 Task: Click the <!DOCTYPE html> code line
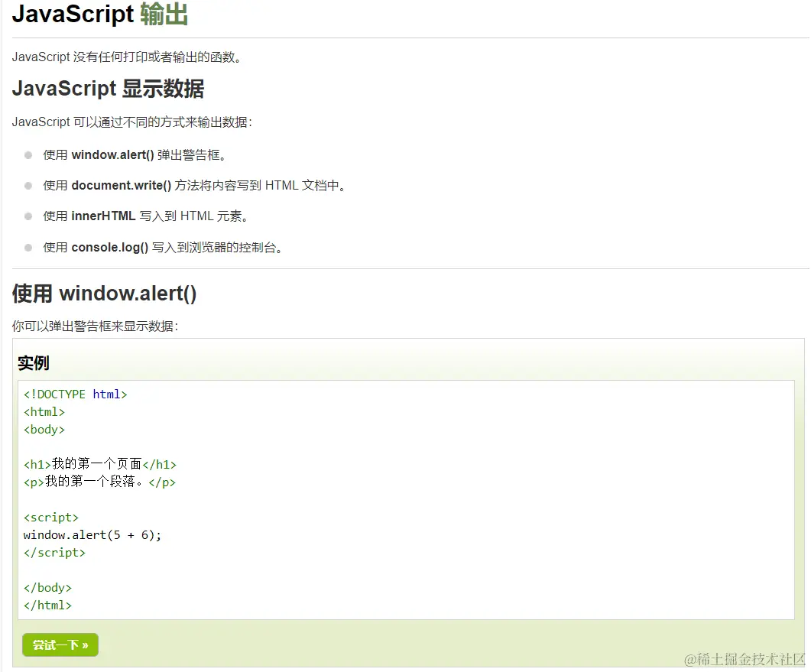[x=76, y=394]
